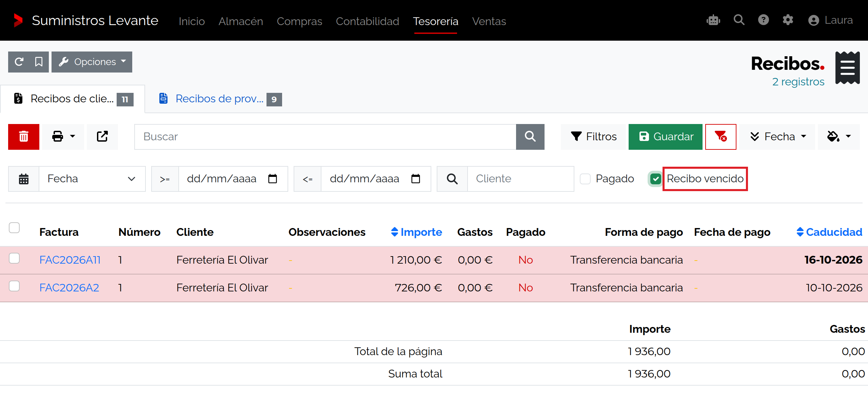Uncheck the Recibo vencido checkbox
The width and height of the screenshot is (868, 410).
655,179
